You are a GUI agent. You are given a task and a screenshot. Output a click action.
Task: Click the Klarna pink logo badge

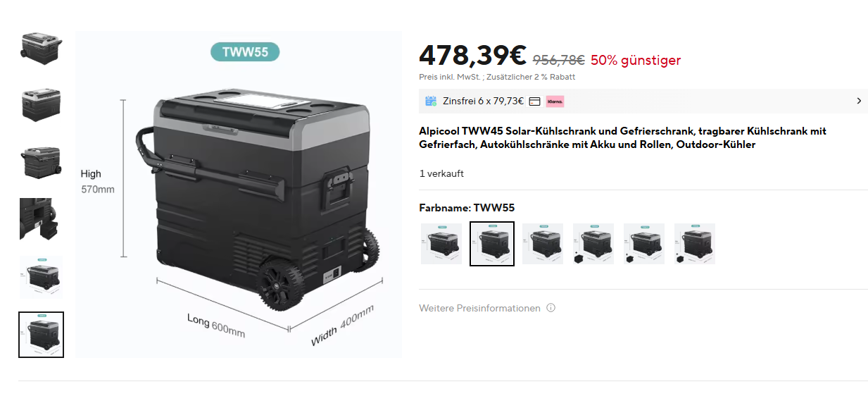tap(555, 101)
